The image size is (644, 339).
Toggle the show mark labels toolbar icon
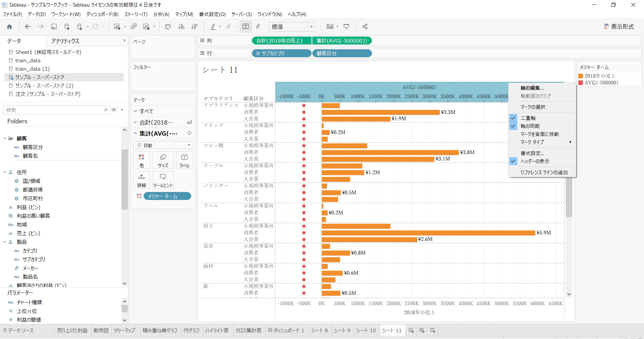point(246,26)
